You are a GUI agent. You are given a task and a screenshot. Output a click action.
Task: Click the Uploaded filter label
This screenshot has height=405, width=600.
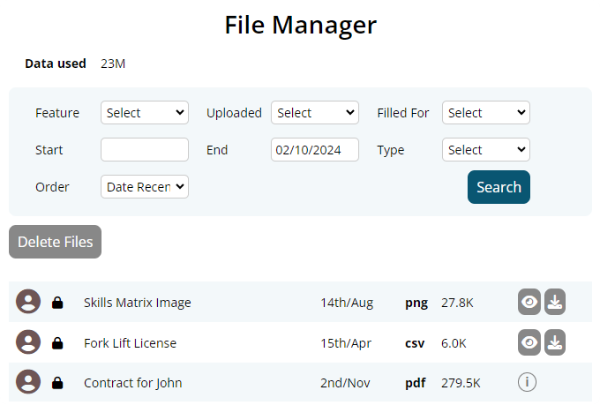click(x=234, y=113)
